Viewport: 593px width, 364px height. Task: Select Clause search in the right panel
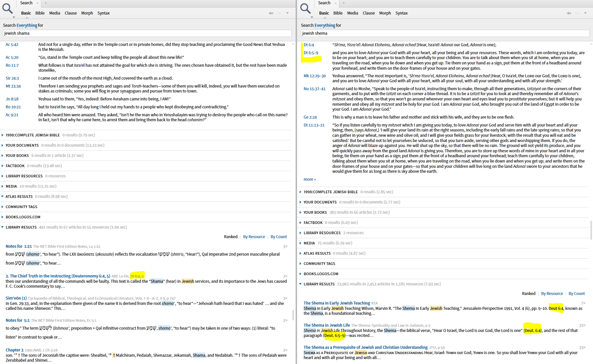coord(369,13)
